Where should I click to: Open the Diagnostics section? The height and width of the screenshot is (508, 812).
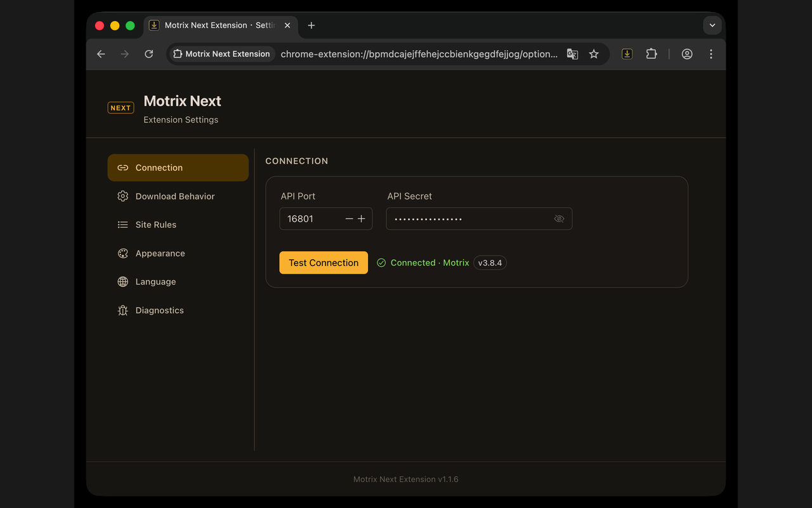coord(178,311)
